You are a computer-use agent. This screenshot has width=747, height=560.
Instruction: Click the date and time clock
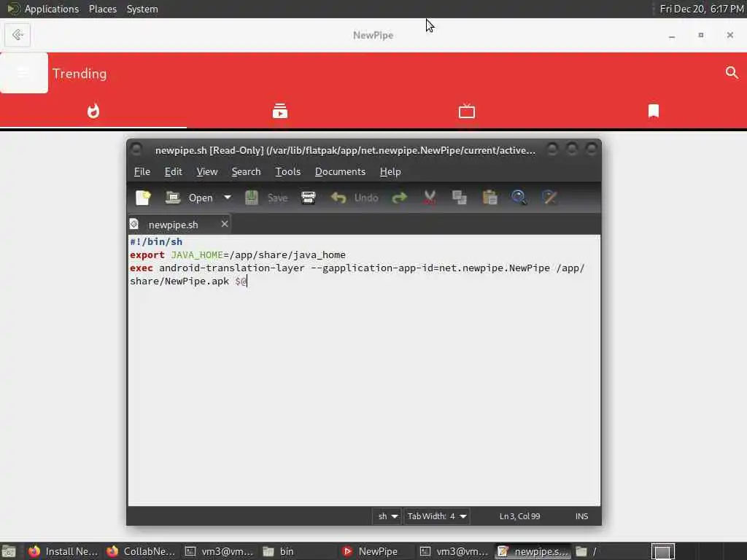point(701,9)
